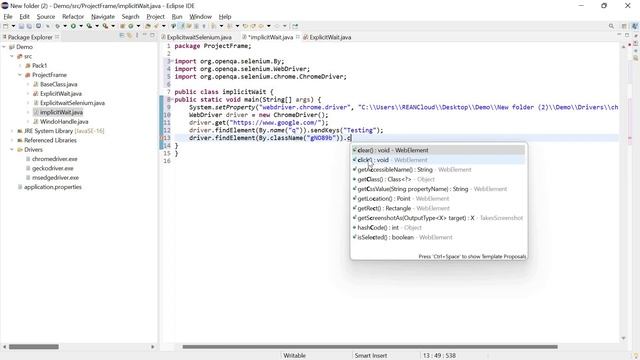The image size is (640, 360).
Task: Click the Last Edit Location icon
Action: click(245, 26)
